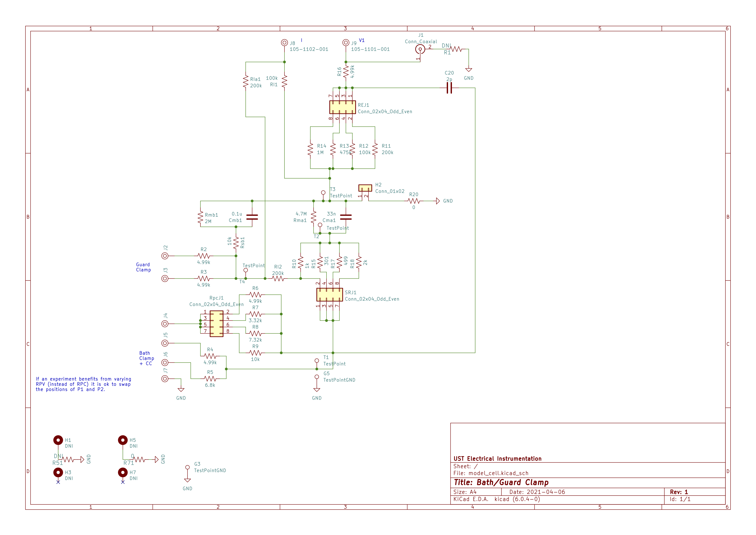Image resolution: width=756 pixels, height=535 pixels.
Task: Select the Cma1 33n capacitor symbol
Action: click(345, 217)
